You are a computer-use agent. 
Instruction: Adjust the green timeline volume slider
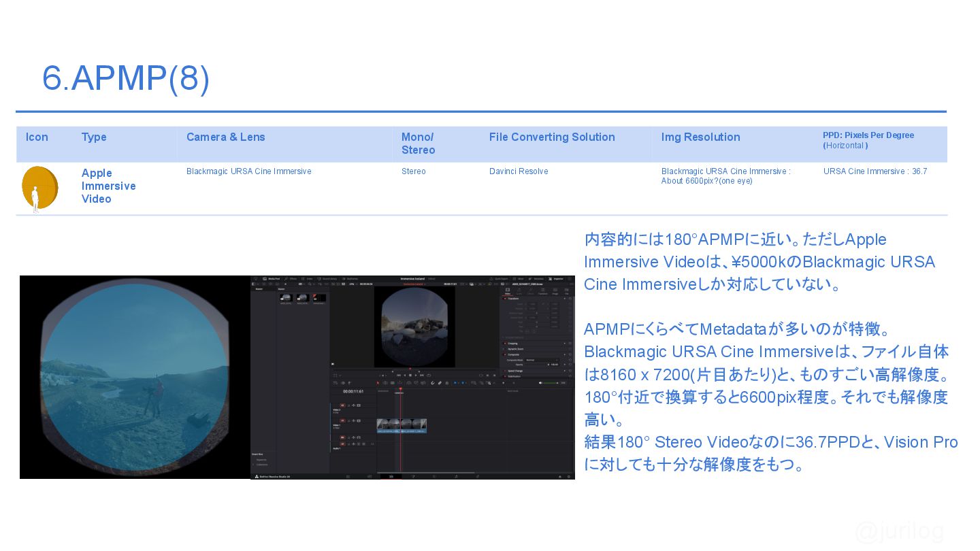(x=551, y=383)
